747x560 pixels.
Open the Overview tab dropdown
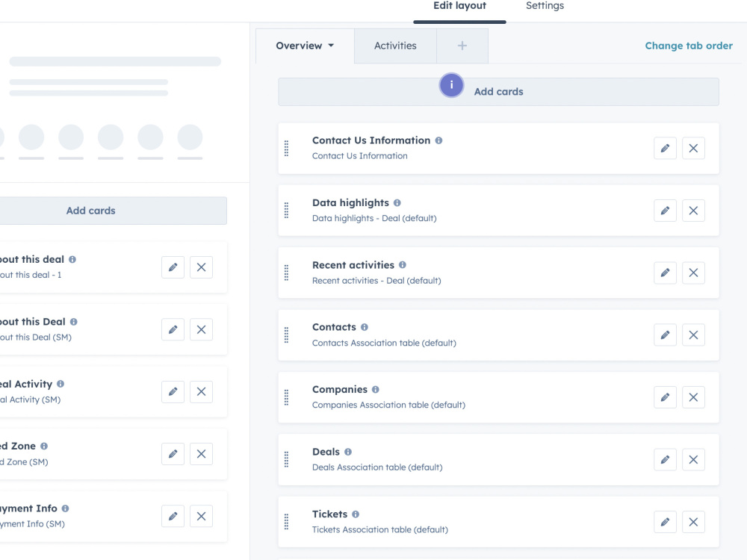305,46
